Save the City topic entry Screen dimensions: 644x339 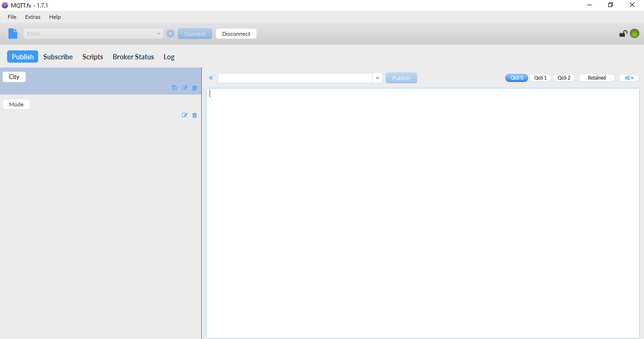coord(174,88)
